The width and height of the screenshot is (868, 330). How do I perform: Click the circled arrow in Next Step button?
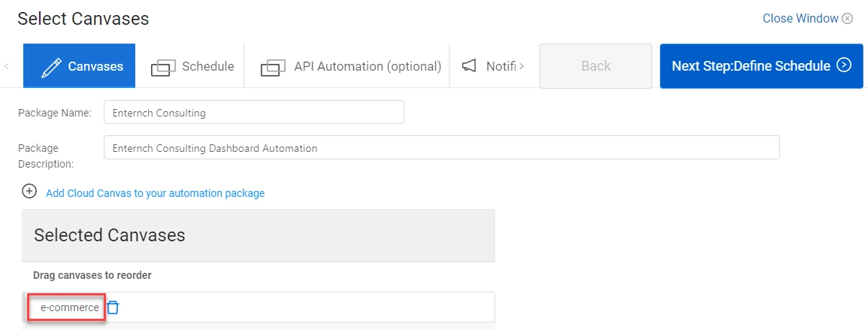(845, 65)
